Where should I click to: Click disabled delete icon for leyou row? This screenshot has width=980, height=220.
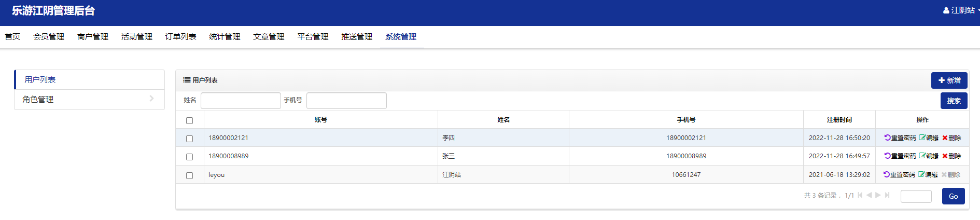click(944, 174)
